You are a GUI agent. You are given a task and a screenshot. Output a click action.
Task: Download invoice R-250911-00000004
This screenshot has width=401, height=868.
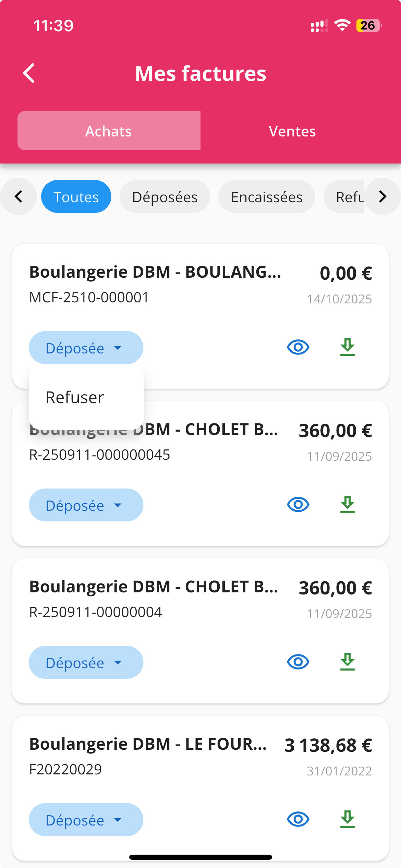[x=347, y=662]
